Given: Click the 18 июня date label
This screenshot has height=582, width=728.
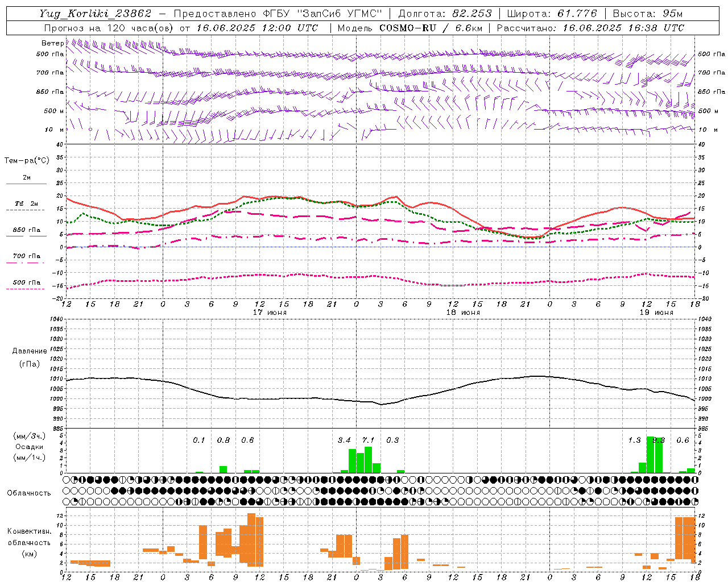Looking at the screenshot, I should tap(463, 313).
